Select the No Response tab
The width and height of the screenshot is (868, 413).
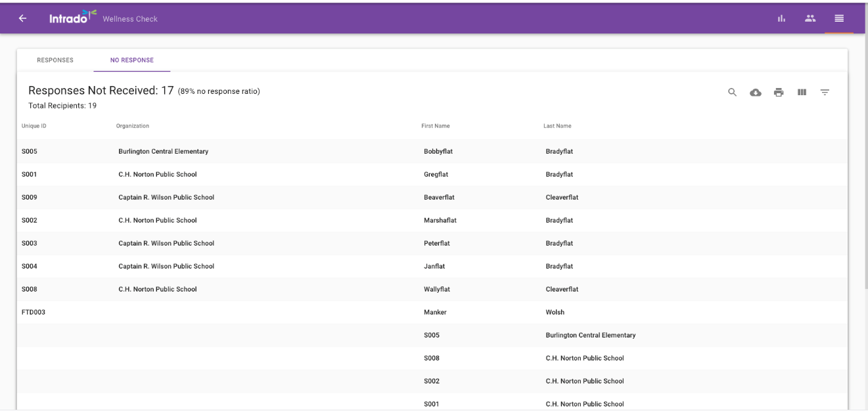click(132, 60)
